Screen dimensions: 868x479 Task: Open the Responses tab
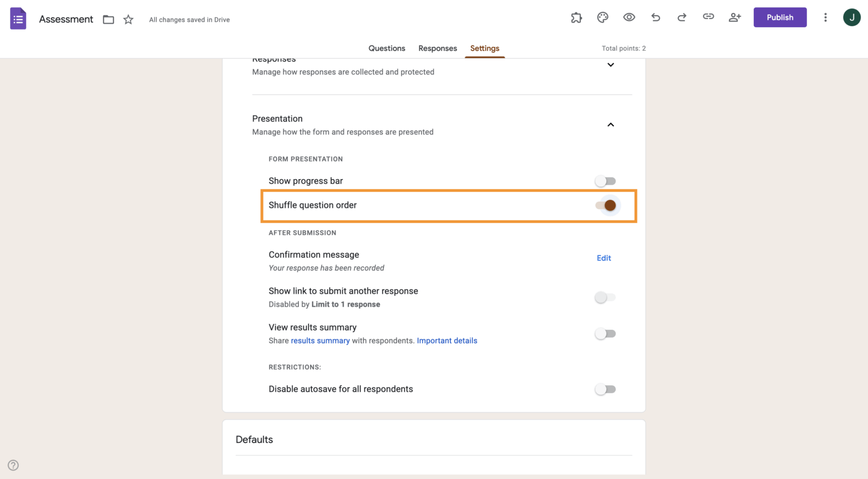437,48
